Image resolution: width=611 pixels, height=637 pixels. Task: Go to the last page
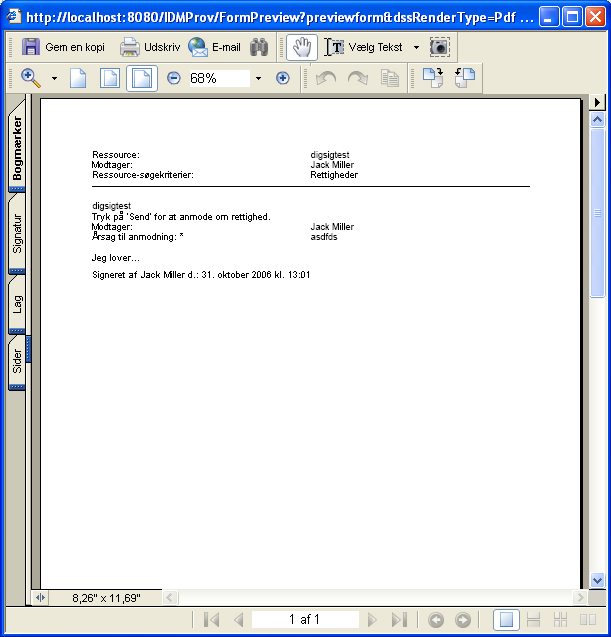click(x=399, y=620)
